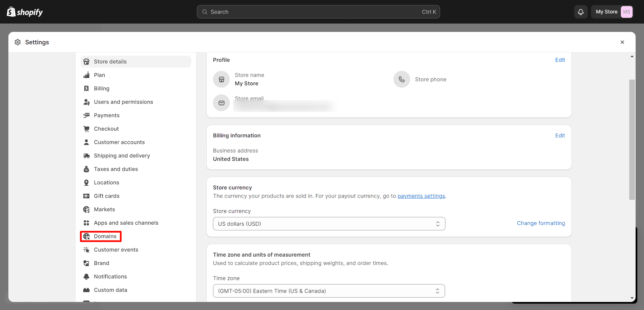Click the Store details storefront icon
The width and height of the screenshot is (644, 310).
click(87, 61)
